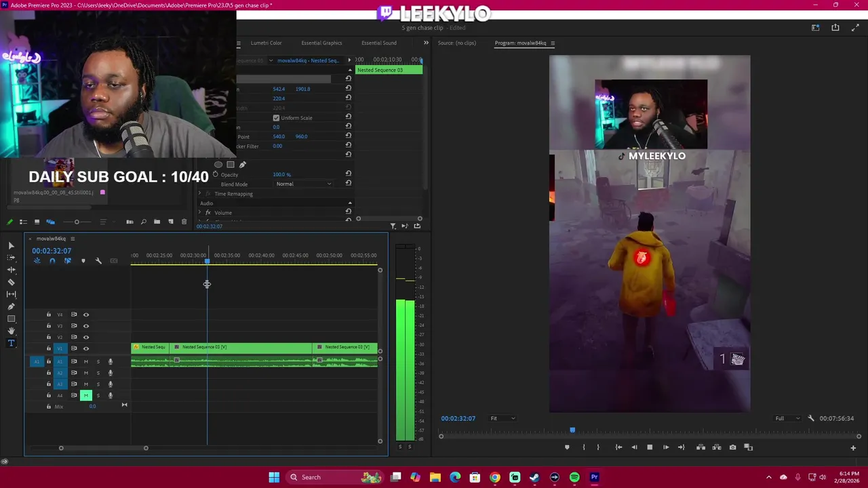The height and width of the screenshot is (488, 868).
Task: Click Program monitor settings wrench
Action: coord(811,418)
